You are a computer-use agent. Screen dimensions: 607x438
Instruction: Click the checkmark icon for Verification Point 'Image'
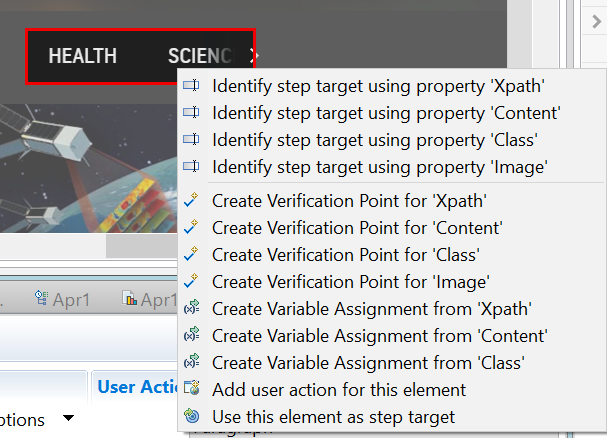tap(193, 282)
